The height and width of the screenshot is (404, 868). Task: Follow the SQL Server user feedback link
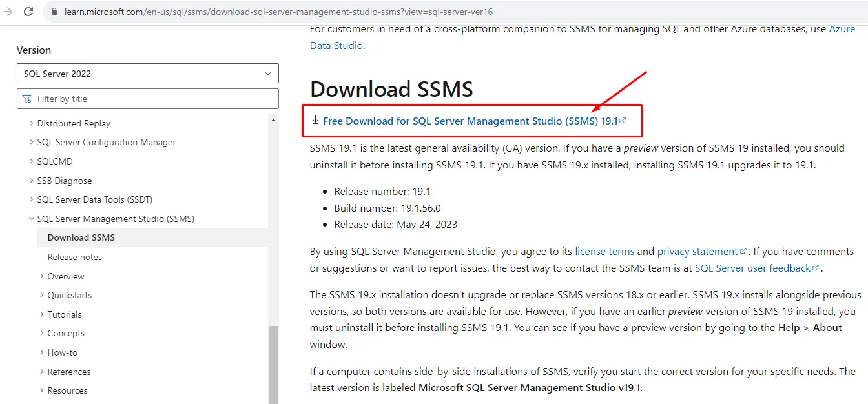coord(752,268)
